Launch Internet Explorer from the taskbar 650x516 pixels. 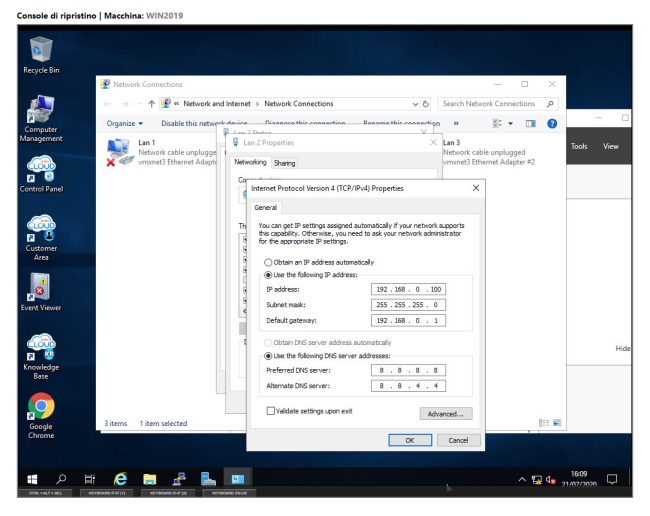121,479
